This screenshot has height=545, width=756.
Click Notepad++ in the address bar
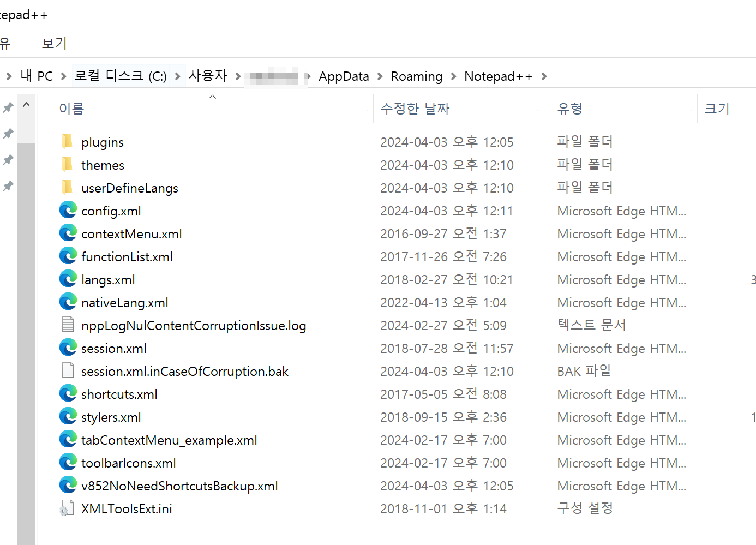(498, 76)
